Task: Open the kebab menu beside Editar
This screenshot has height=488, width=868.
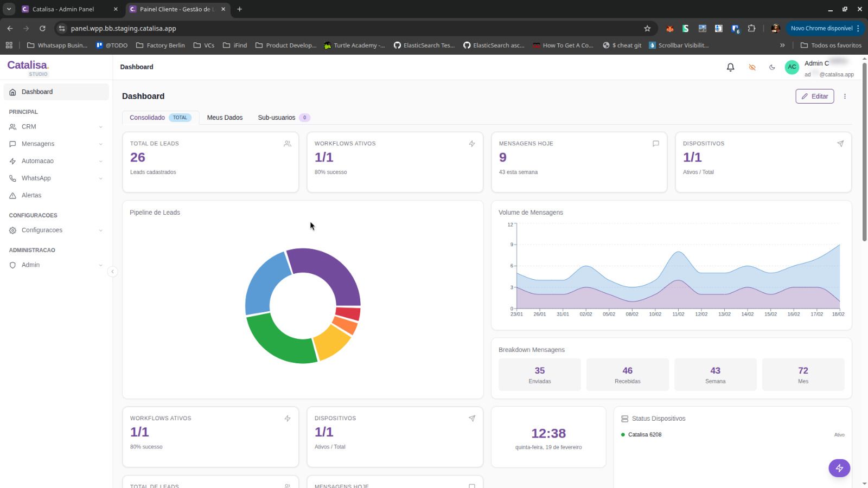Action: click(x=845, y=96)
